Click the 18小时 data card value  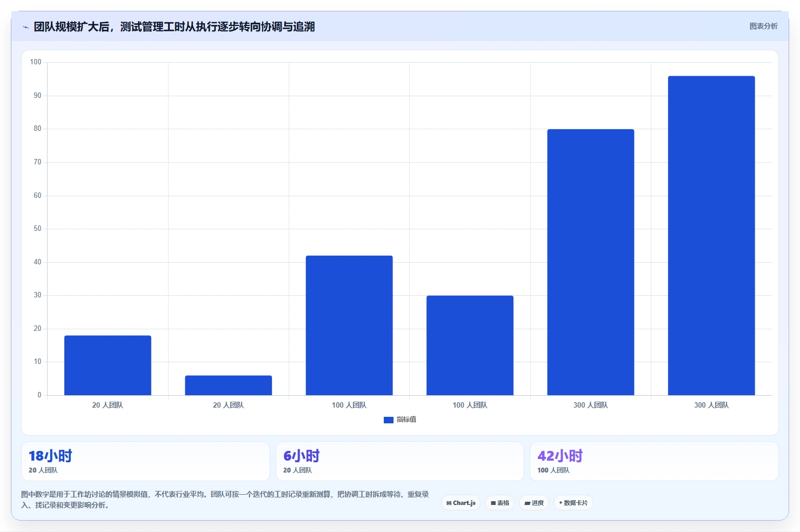tap(50, 456)
